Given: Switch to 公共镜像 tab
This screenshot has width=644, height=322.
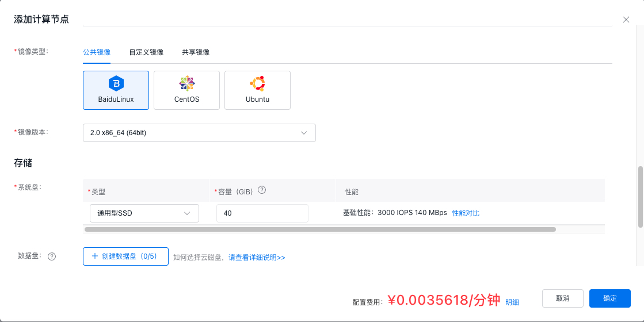Looking at the screenshot, I should tap(97, 52).
